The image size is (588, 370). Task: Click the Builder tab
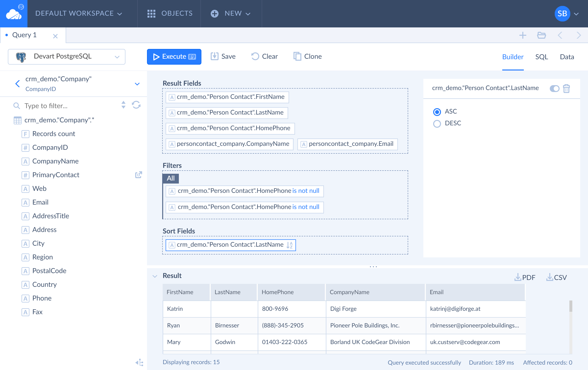(512, 57)
